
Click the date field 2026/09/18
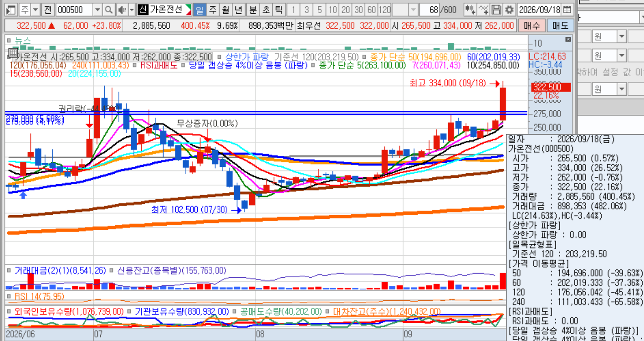point(539,10)
